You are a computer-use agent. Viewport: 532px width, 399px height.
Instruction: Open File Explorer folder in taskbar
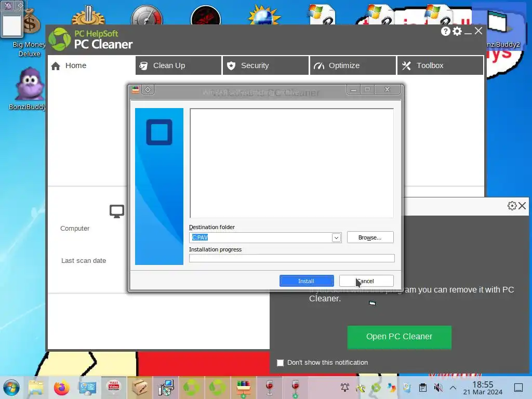(36, 388)
